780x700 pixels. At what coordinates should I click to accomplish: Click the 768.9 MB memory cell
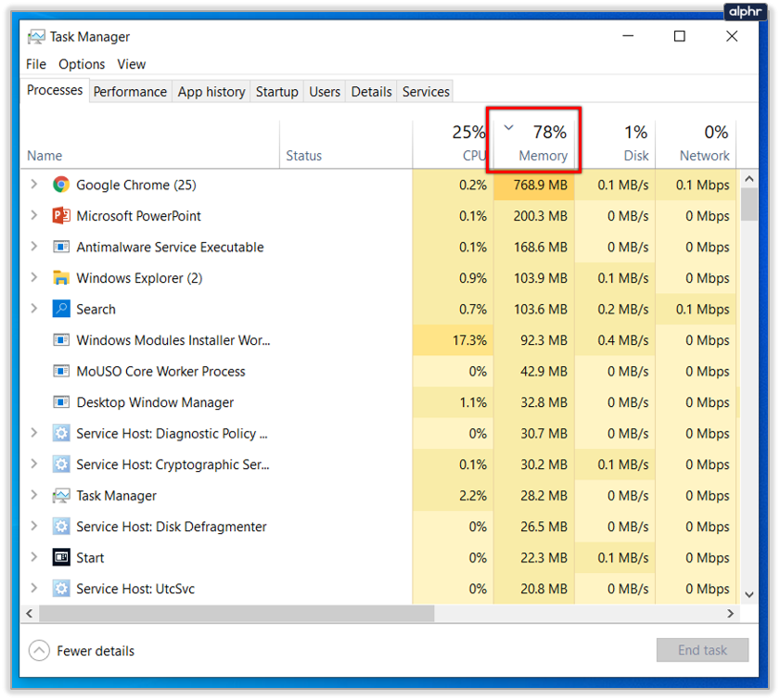click(534, 185)
